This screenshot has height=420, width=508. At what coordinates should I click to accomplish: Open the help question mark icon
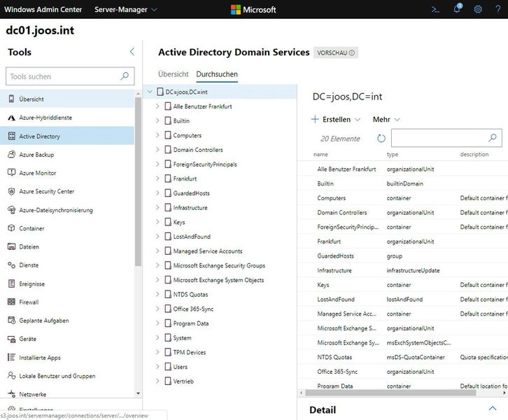pyautogui.click(x=498, y=9)
